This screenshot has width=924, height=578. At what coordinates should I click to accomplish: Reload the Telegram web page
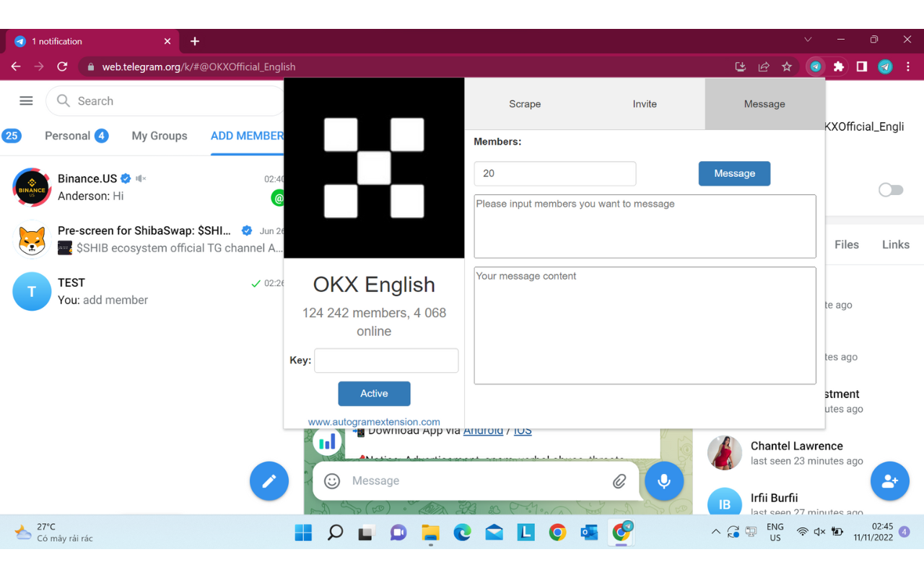coord(62,66)
